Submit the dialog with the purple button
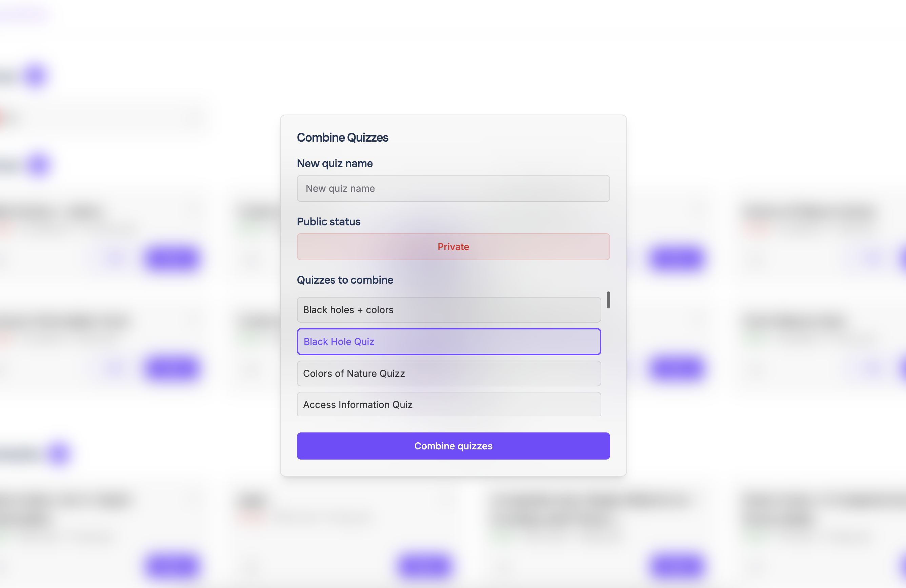Image resolution: width=906 pixels, height=588 pixels. click(453, 446)
